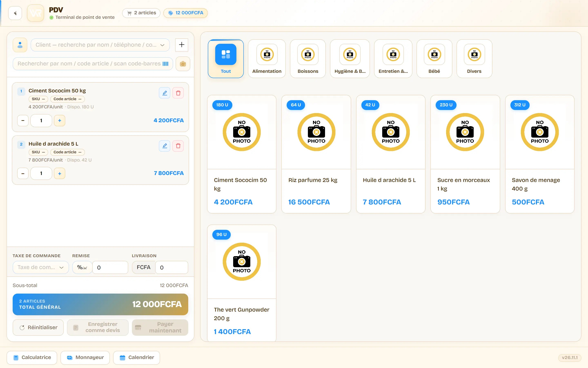Add Ciment Sococim 50 kg product card
Image resolution: width=588 pixels, height=368 pixels.
tap(242, 154)
